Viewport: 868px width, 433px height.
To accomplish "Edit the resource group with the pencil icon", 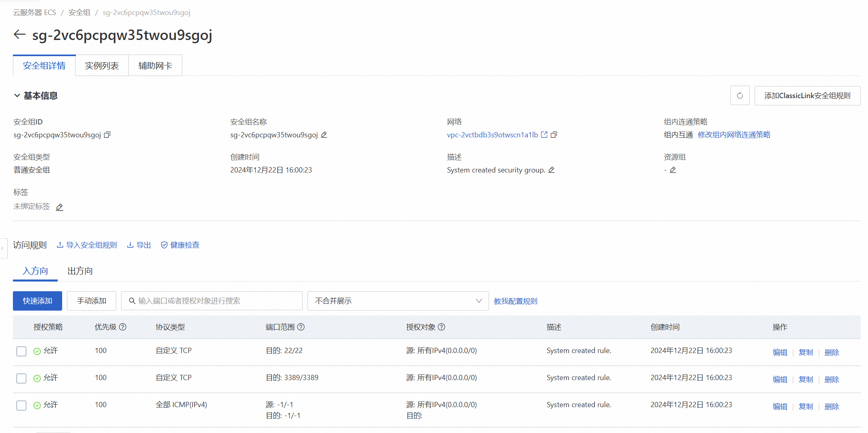I will pyautogui.click(x=673, y=170).
